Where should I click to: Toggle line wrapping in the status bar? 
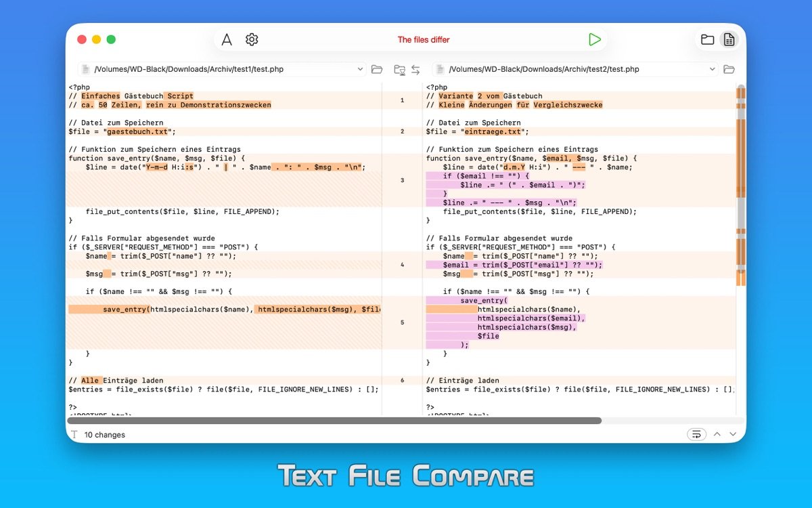pos(696,434)
